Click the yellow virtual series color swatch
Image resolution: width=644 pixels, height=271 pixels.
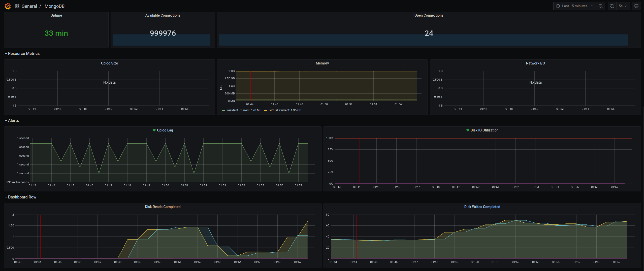[x=265, y=110]
